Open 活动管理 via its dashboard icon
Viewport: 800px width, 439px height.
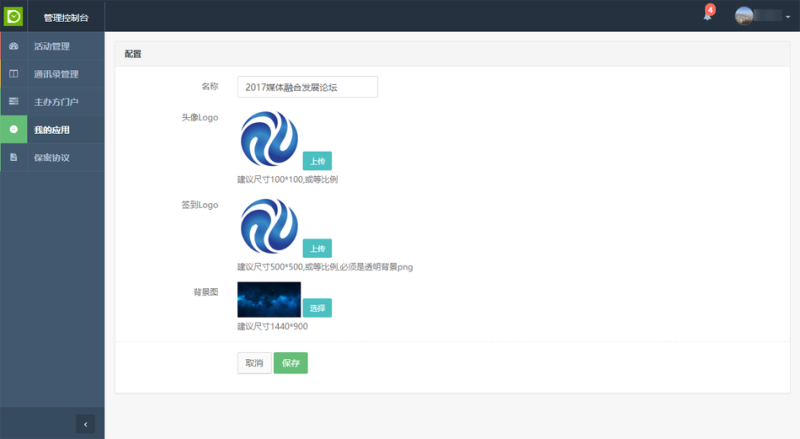pos(13,46)
